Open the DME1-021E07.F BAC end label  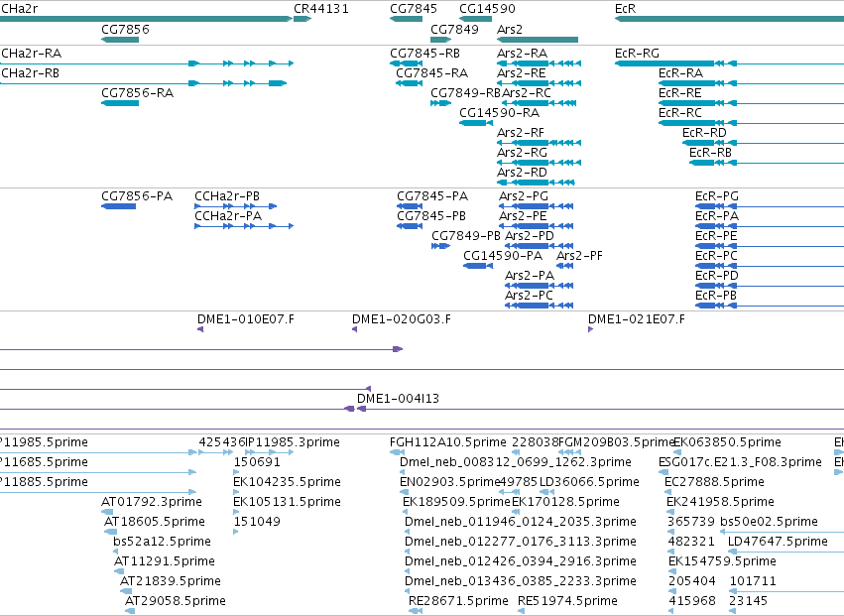[637, 319]
